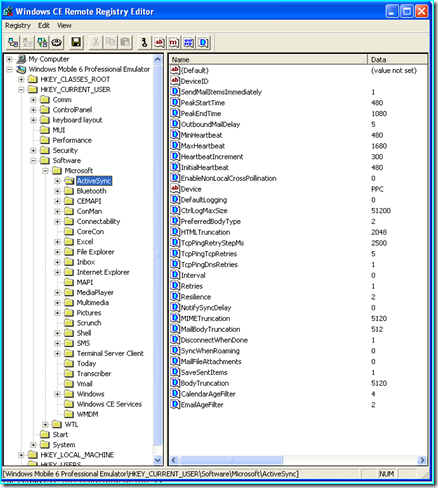Screen dimensions: 438x488
Task: Click the DWORD icon beside HTMLTruncation
Action: (175, 232)
